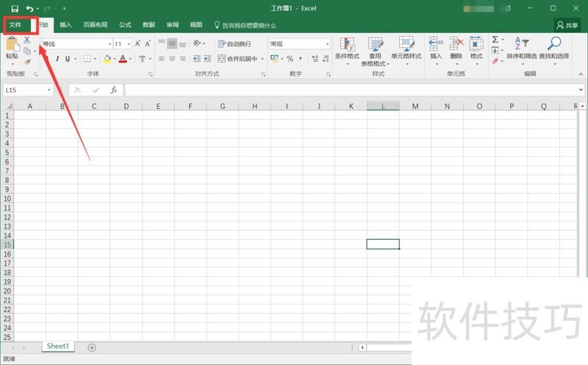Image resolution: width=588 pixels, height=365 pixels.
Task: Switch to the 页面布局 tab
Action: pos(96,25)
